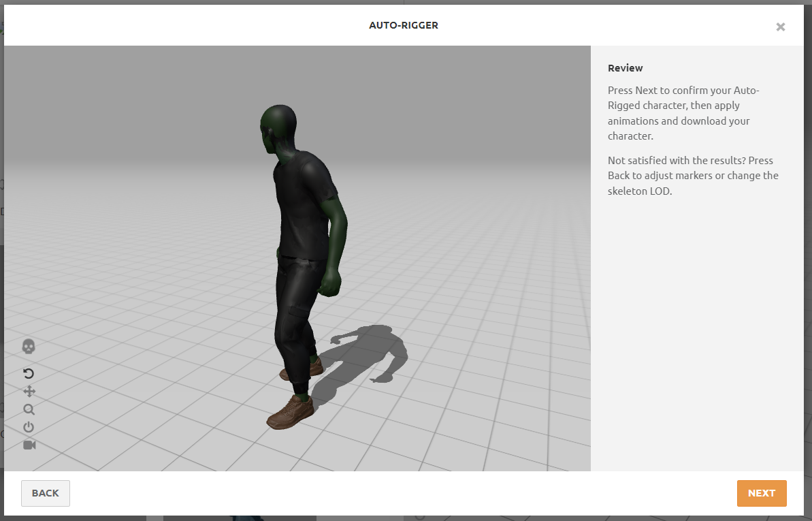This screenshot has width=812, height=521.
Task: Click the reset view power icon
Action: coord(29,427)
